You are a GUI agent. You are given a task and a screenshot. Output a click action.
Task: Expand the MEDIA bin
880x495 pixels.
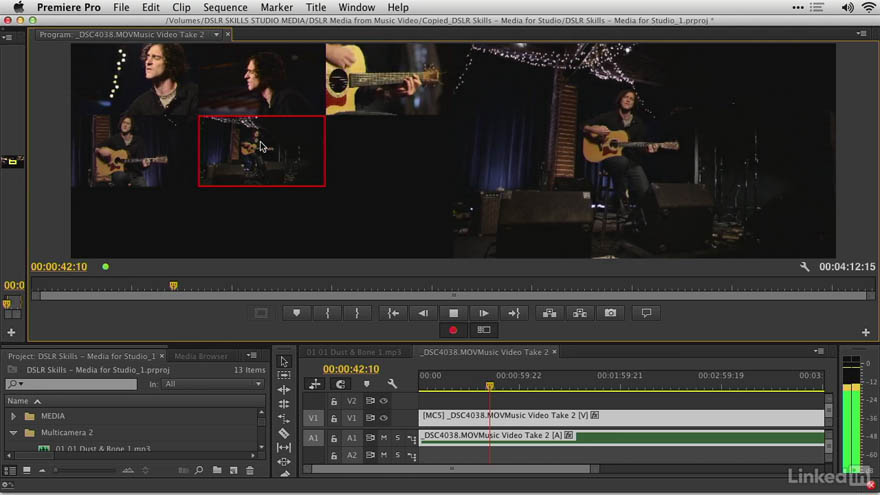point(13,416)
